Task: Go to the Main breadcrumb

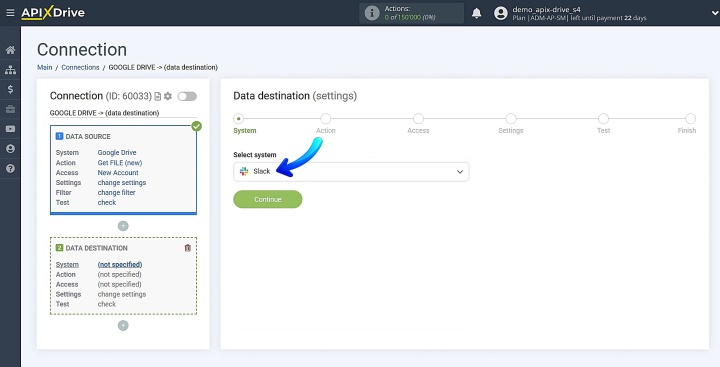Action: 45,67
